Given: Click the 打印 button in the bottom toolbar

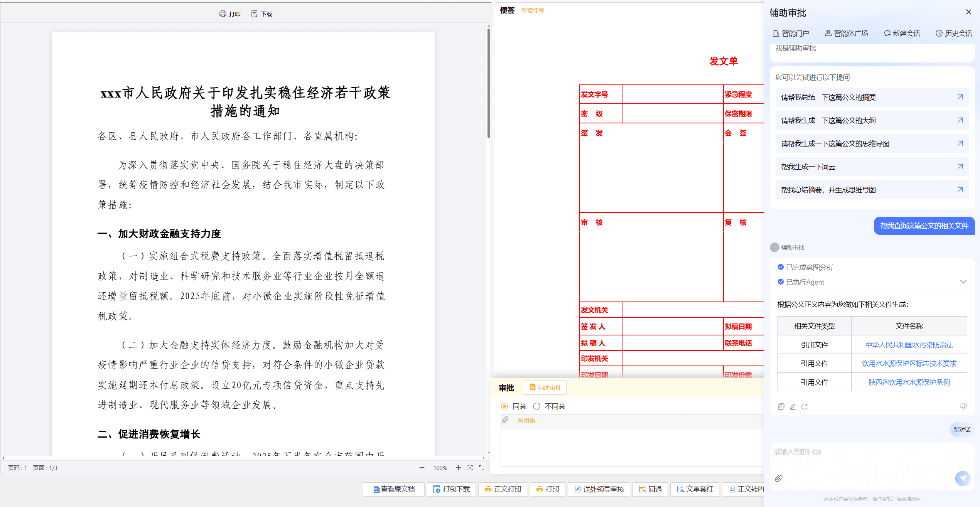Looking at the screenshot, I should tap(548, 489).
